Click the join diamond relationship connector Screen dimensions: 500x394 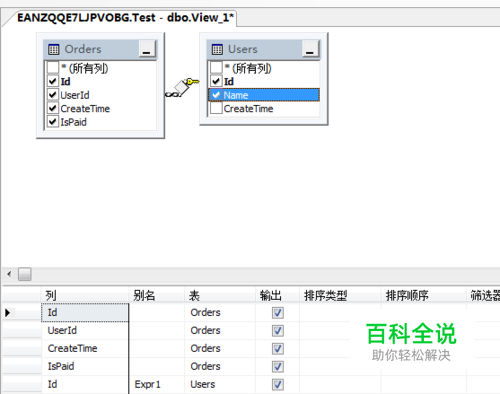pos(181,87)
